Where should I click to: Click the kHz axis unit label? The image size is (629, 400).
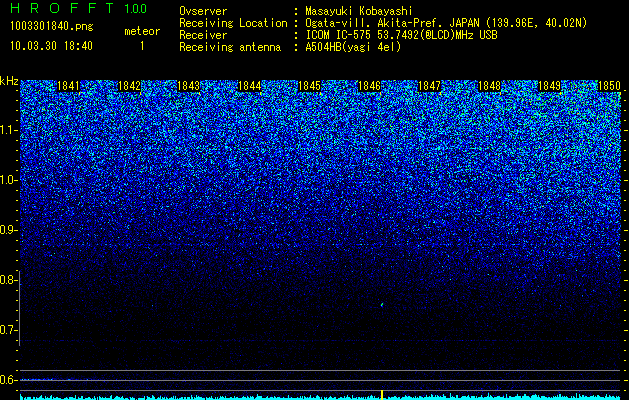coord(9,81)
